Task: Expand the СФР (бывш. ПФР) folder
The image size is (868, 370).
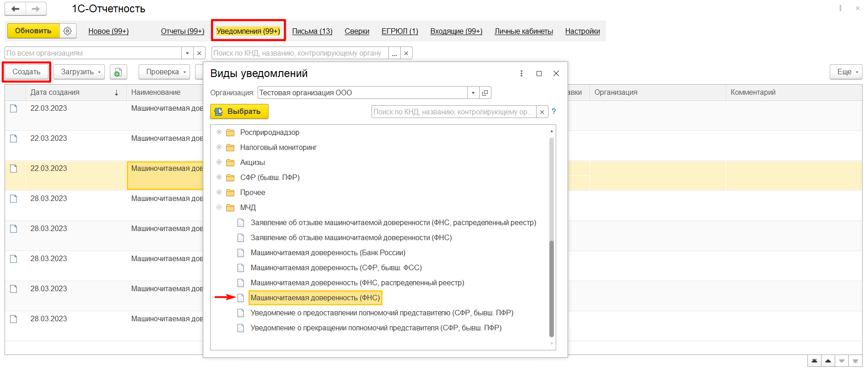Action: (219, 177)
